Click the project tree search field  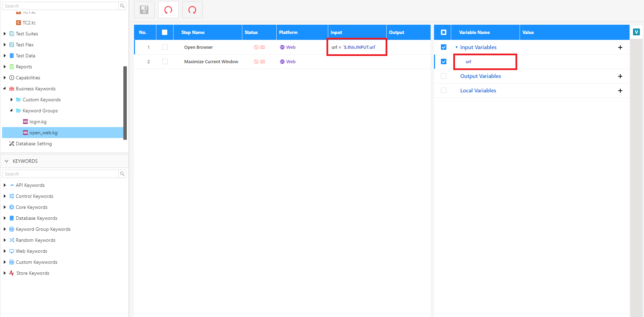tap(60, 6)
